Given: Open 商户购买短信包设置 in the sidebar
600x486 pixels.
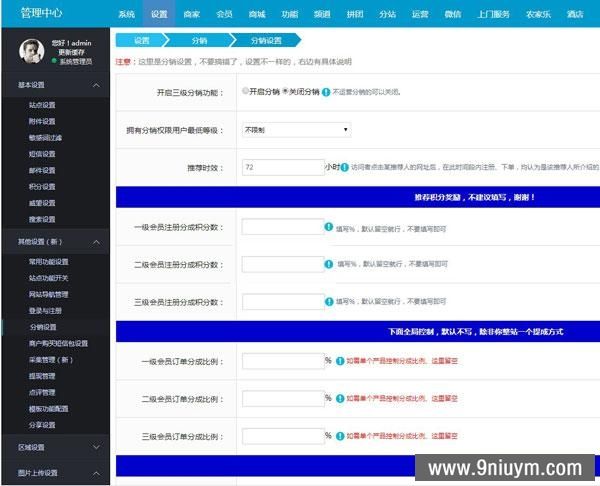Looking at the screenshot, I should (58, 343).
